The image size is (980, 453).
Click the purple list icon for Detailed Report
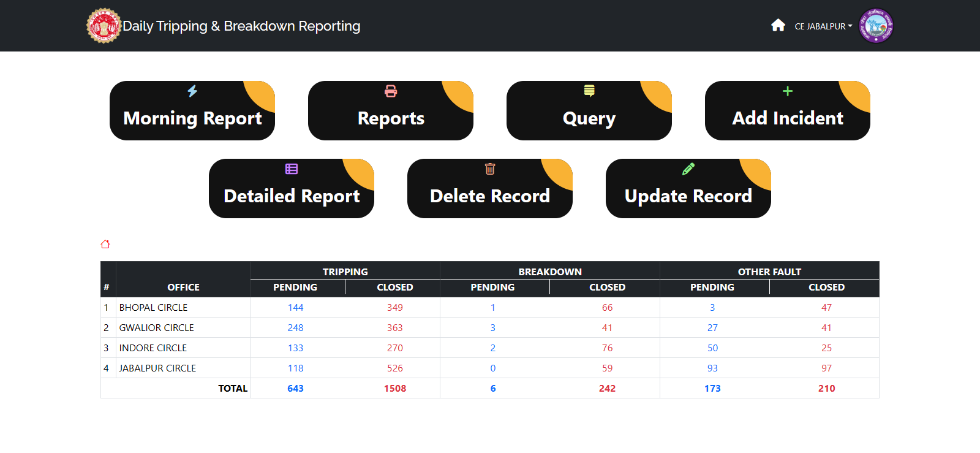click(292, 169)
